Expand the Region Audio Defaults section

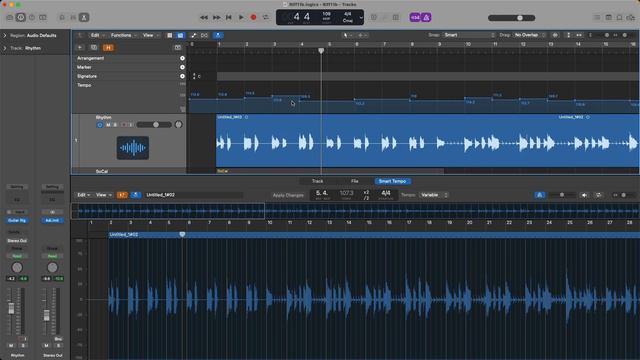click(x=5, y=36)
